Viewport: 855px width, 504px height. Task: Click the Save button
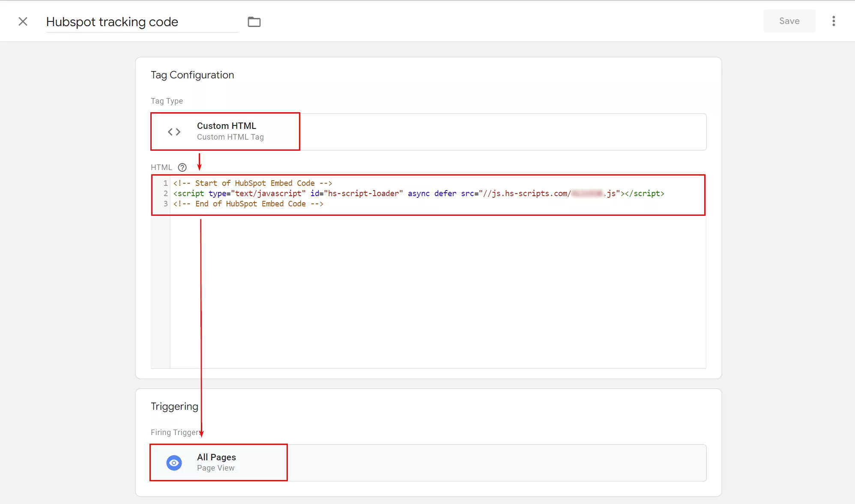point(789,21)
